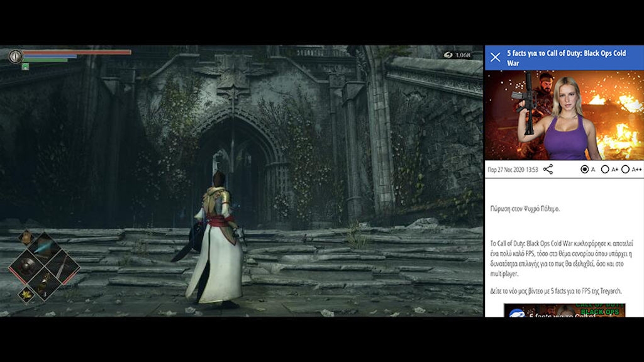Screen dimensions: 644x362
Task: Click the article date "27 Νοε 2020 13:53"
Action: (x=513, y=170)
